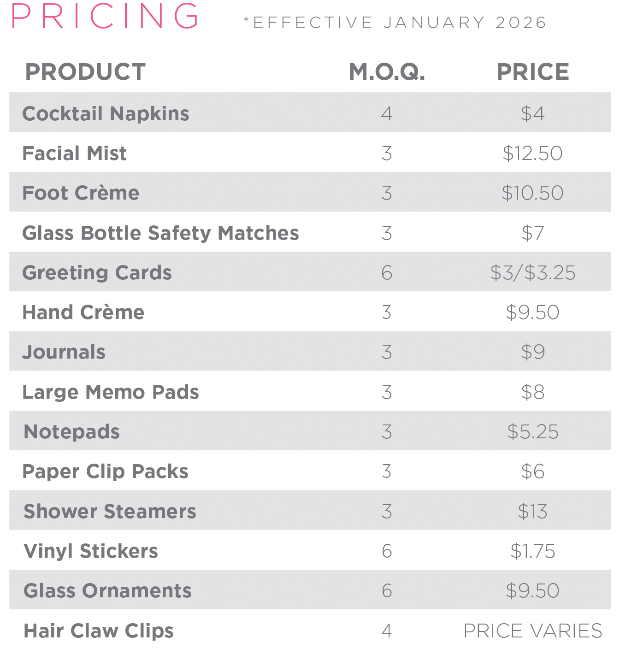Select the Cocktail Napkins product name

[106, 113]
